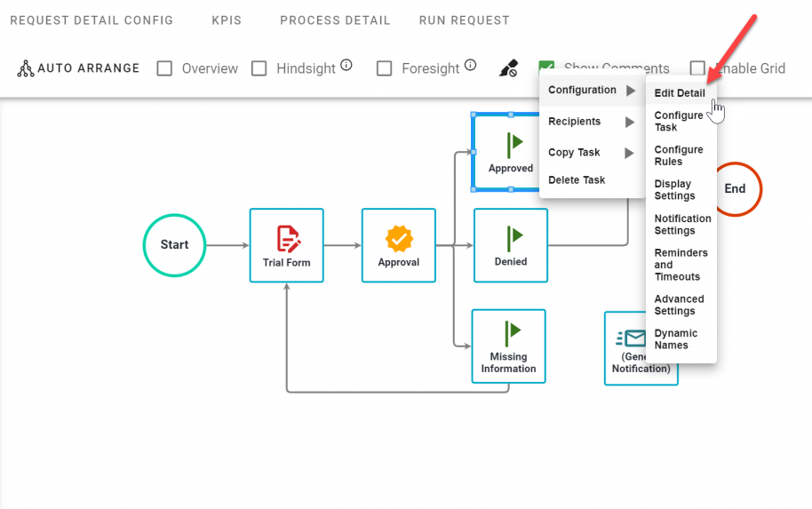
Task: Click the Foresight info icon
Action: (470, 65)
